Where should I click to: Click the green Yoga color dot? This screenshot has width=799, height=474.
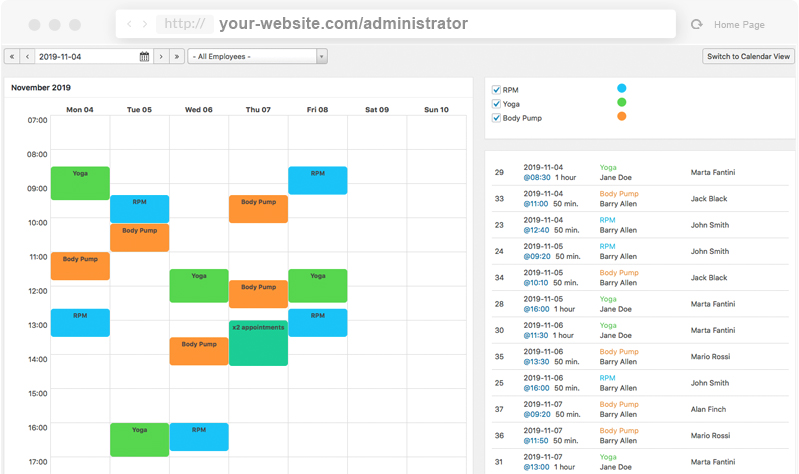pos(622,102)
